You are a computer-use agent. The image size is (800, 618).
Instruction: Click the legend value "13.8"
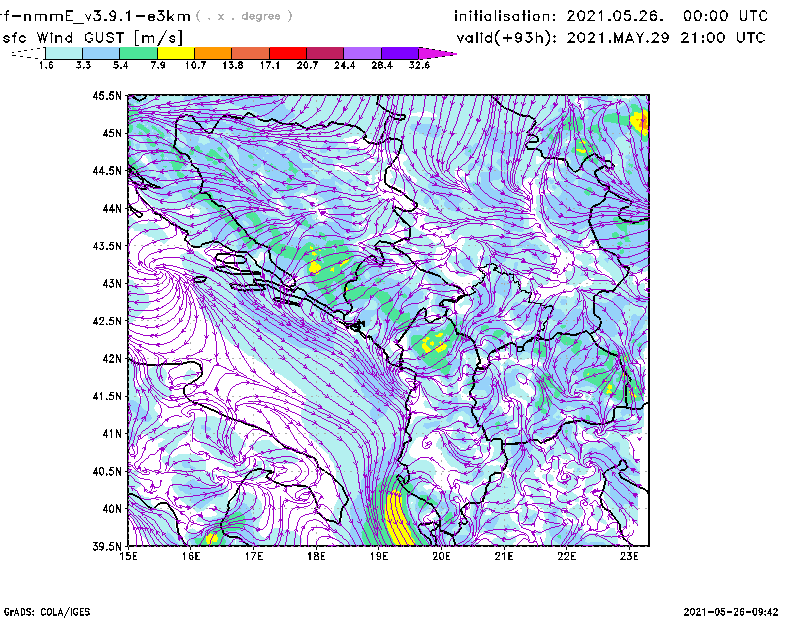point(233,65)
